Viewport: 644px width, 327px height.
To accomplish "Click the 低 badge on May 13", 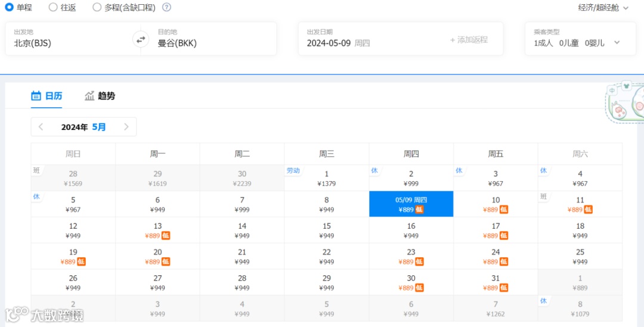I will coord(166,235).
